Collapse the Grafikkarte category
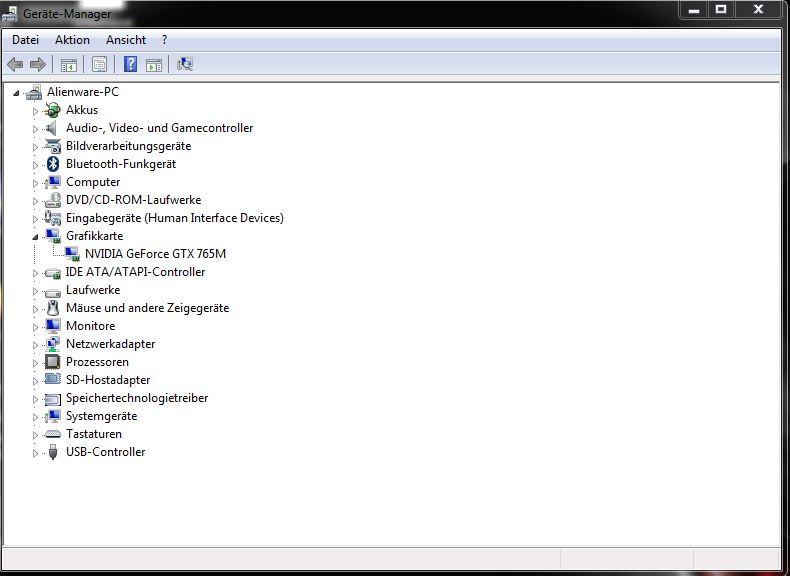 coord(35,237)
